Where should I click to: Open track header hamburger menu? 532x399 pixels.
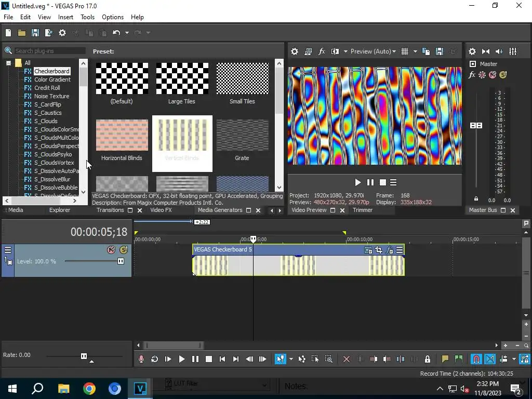click(x=8, y=250)
